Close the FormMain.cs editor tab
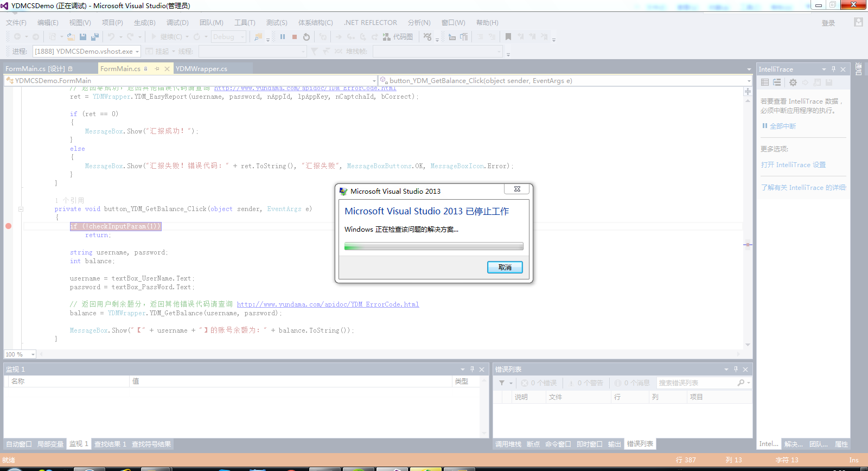Viewport: 868px width, 471px height. coord(167,68)
